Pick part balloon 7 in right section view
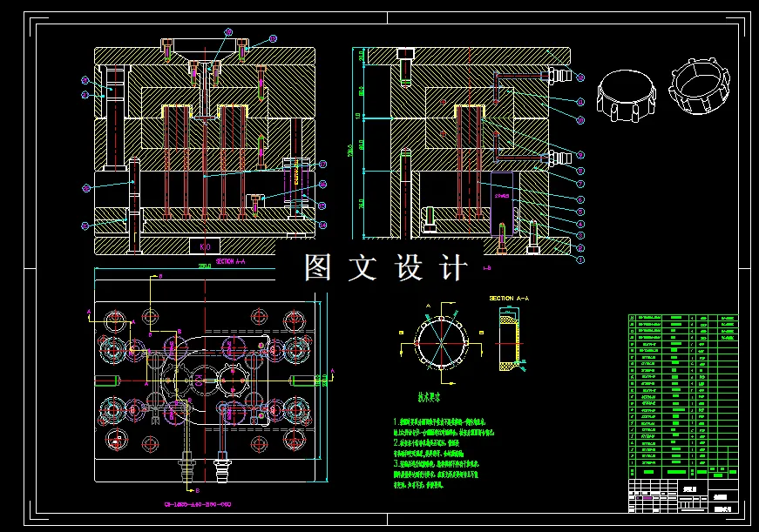759x532 pixels. pos(580,184)
